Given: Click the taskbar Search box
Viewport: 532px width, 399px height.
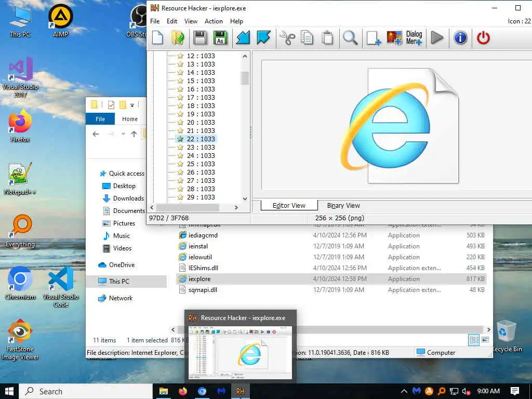Looking at the screenshot, I should point(86,391).
